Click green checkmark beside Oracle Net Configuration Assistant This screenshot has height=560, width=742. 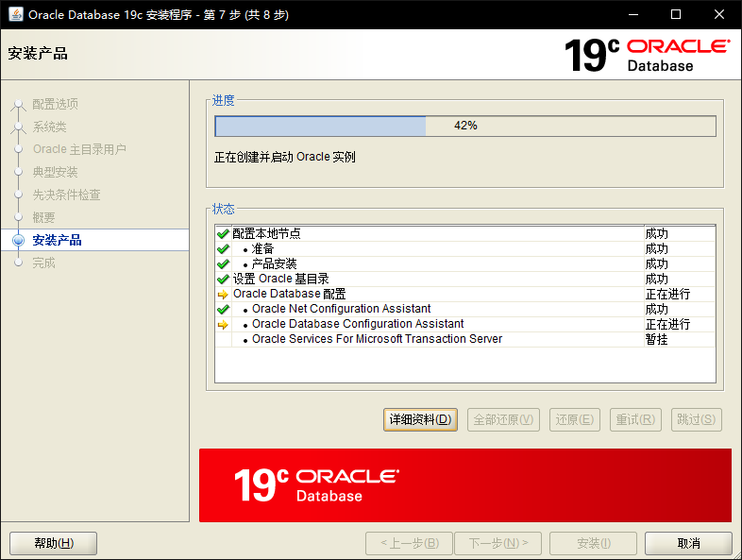(x=223, y=310)
